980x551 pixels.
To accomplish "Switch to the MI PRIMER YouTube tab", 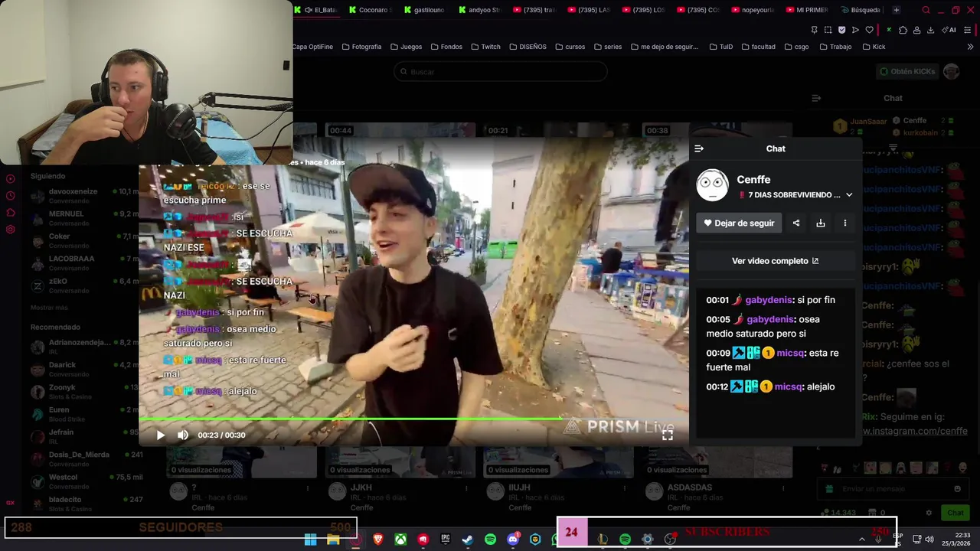I will [808, 10].
